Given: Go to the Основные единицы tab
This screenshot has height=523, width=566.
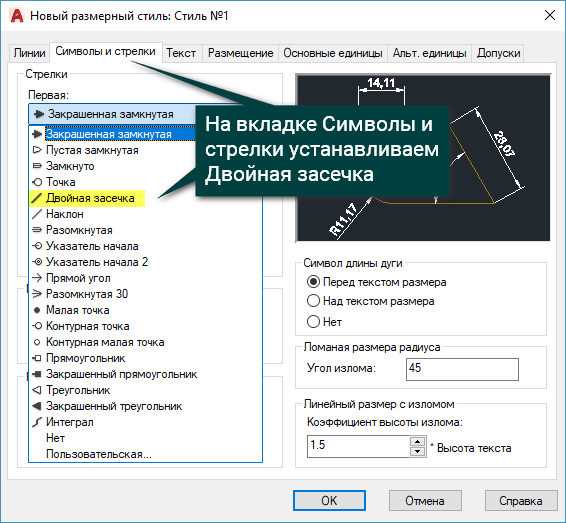Looking at the screenshot, I should click(332, 53).
